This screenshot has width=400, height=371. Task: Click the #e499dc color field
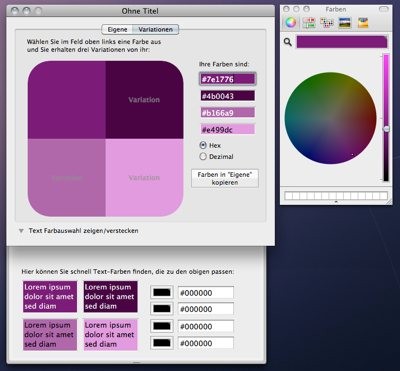coord(228,130)
